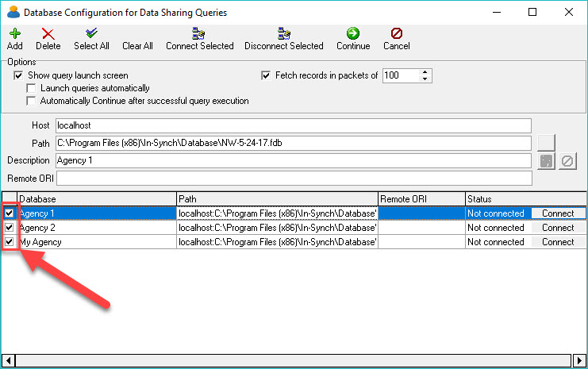The height and width of the screenshot is (369, 588).
Task: Click the Connect Selected icon
Action: (x=199, y=33)
